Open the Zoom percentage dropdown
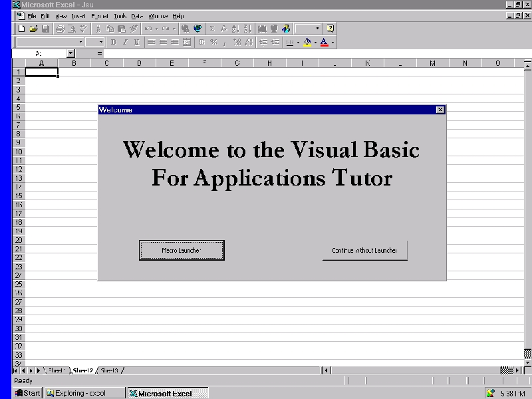 (x=318, y=29)
